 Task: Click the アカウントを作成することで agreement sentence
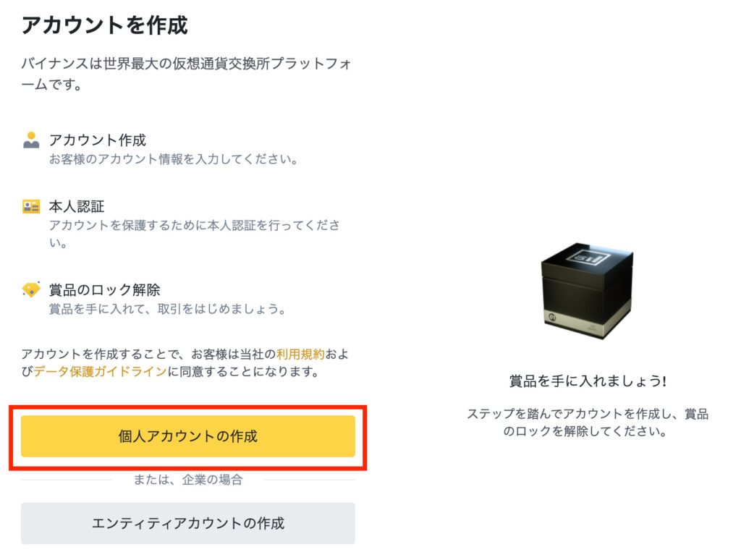pyautogui.click(x=185, y=362)
